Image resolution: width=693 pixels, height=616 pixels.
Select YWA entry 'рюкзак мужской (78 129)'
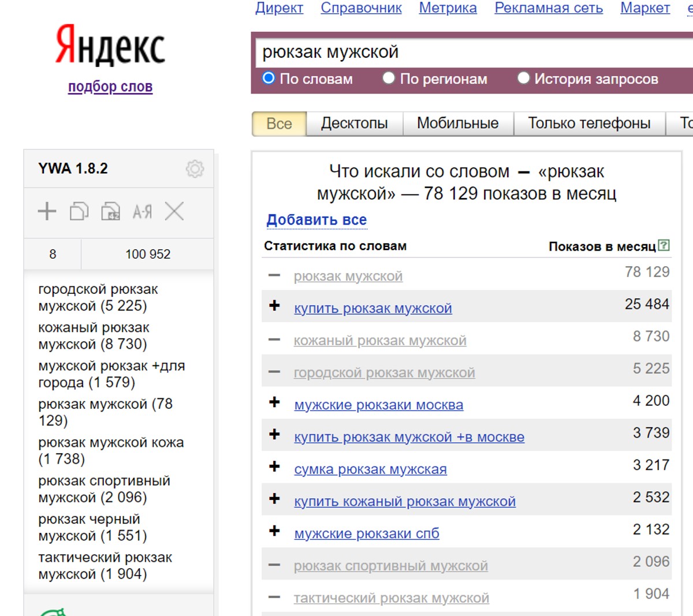tap(105, 412)
